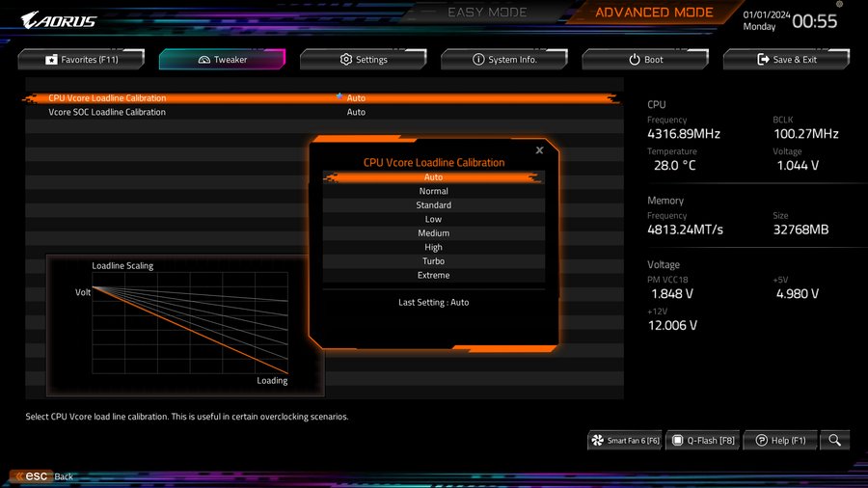Launch Q-Flash [F8] utility

pyautogui.click(x=703, y=441)
